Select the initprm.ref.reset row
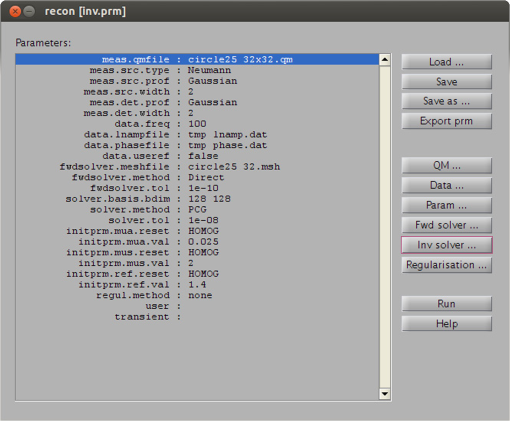 pyautogui.click(x=197, y=274)
